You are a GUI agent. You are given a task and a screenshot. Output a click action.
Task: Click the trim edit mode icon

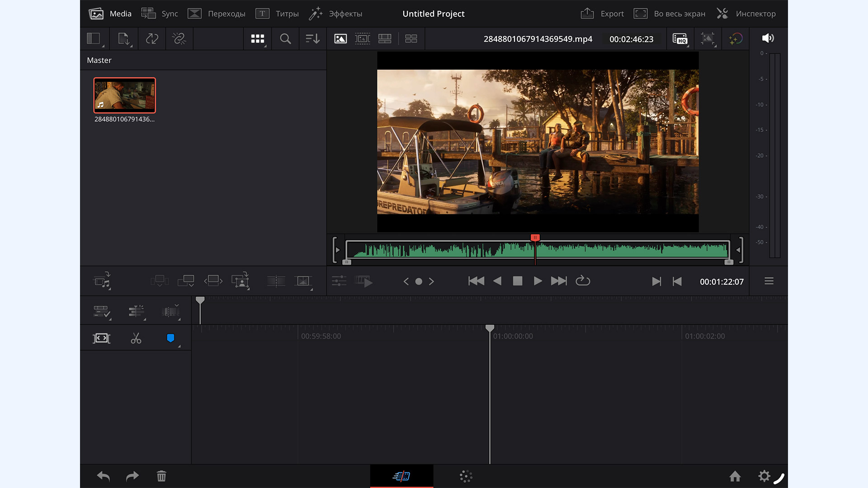coord(101,338)
